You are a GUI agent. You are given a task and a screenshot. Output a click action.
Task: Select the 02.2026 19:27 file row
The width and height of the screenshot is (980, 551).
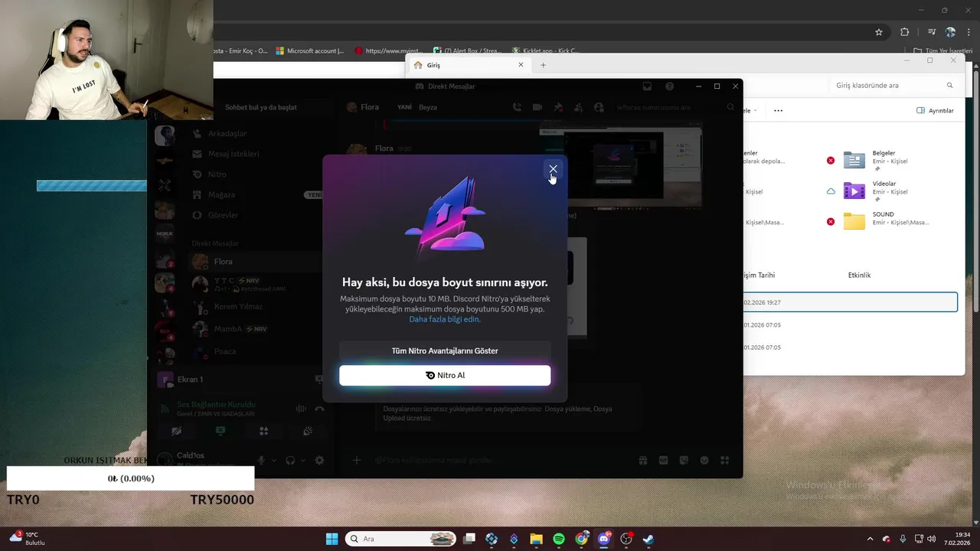850,302
